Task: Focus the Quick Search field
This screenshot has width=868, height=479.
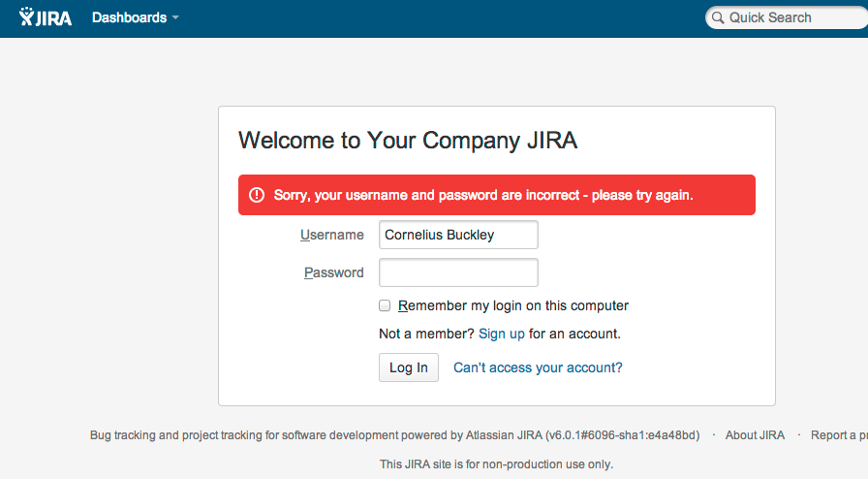Action: coord(787,17)
